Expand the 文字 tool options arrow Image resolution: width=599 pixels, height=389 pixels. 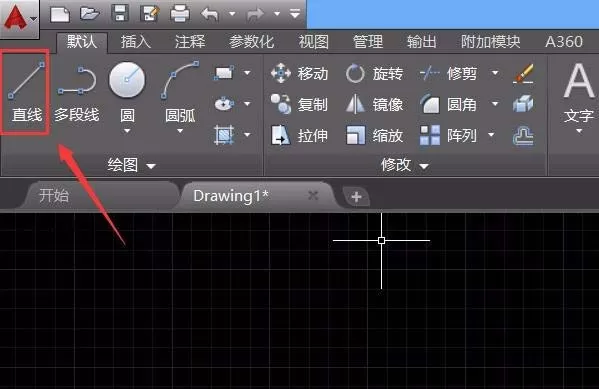579,131
